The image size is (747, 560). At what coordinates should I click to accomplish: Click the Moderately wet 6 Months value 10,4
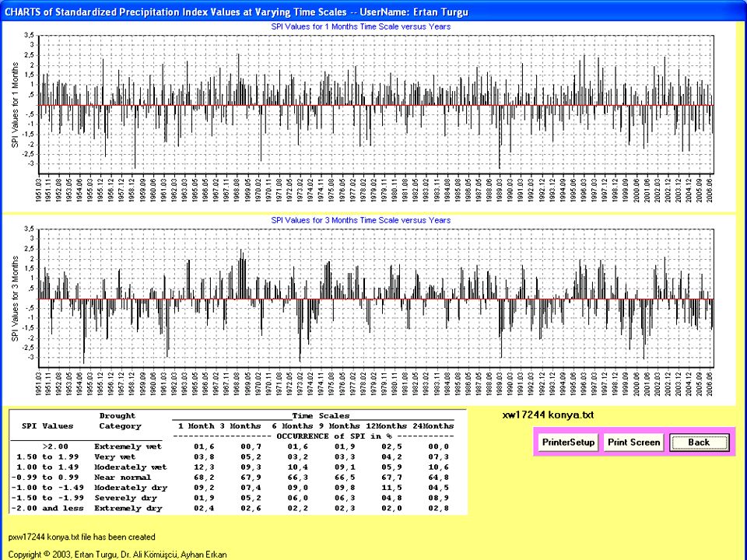298,467
